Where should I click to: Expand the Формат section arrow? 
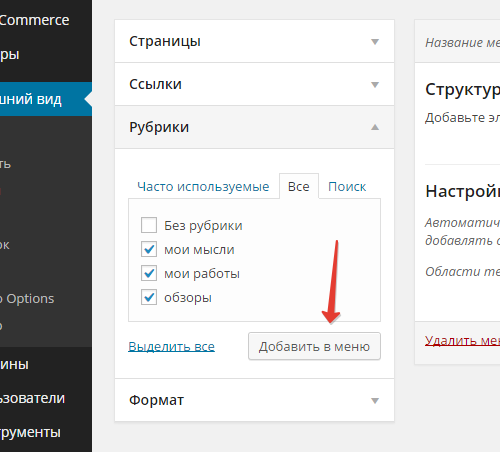375,400
